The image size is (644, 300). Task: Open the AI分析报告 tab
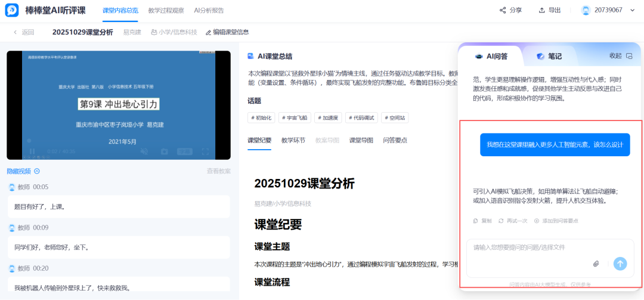tap(209, 10)
